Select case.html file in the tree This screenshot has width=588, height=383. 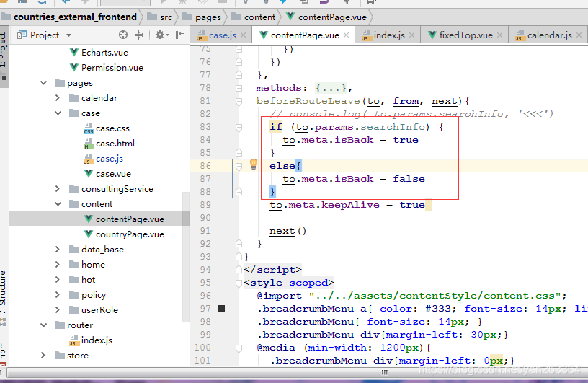point(109,144)
